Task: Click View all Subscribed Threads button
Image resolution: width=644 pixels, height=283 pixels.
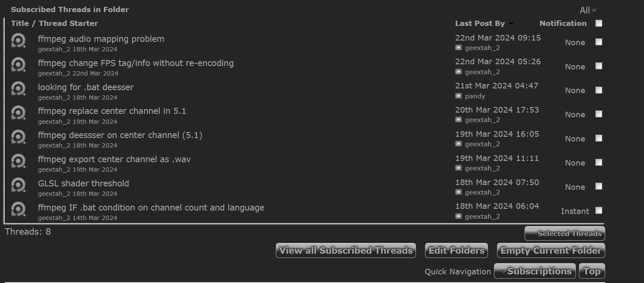Action: [346, 251]
